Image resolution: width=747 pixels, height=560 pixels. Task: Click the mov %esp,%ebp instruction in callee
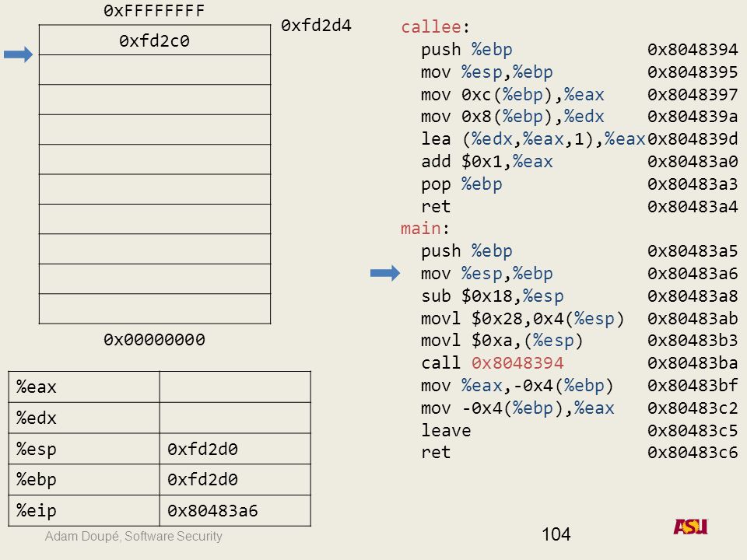pyautogui.click(x=487, y=72)
